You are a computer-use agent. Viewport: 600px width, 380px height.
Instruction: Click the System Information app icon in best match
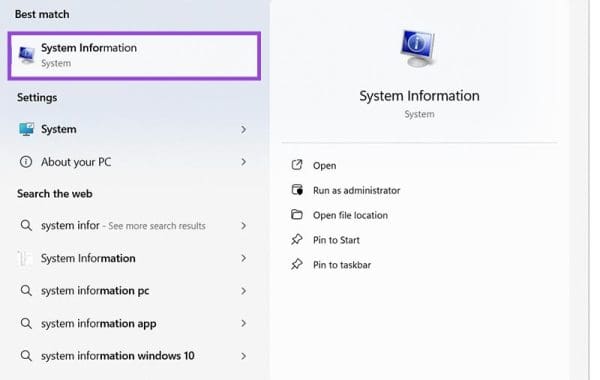click(x=27, y=55)
